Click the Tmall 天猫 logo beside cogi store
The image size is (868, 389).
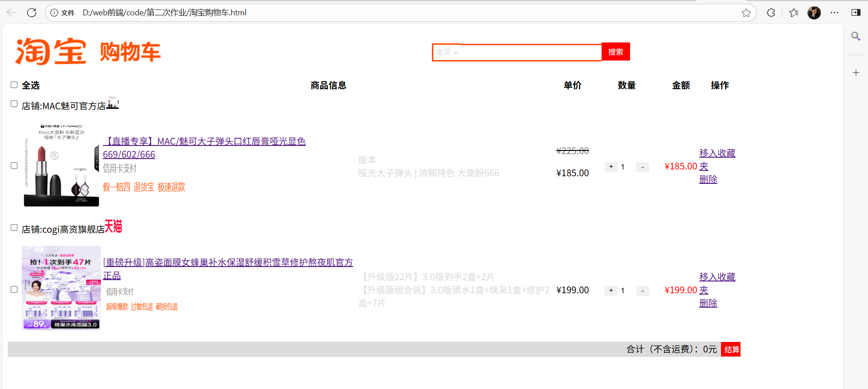tap(114, 226)
